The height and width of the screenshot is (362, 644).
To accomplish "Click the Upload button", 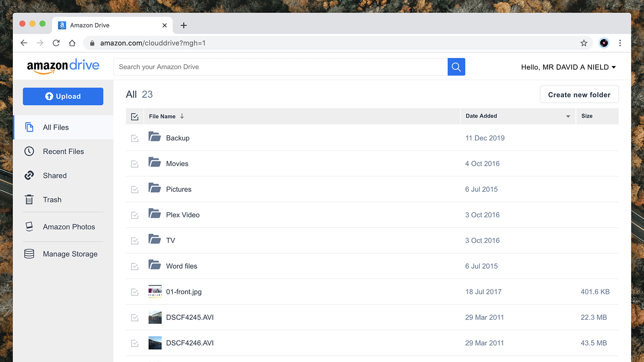I will [63, 96].
